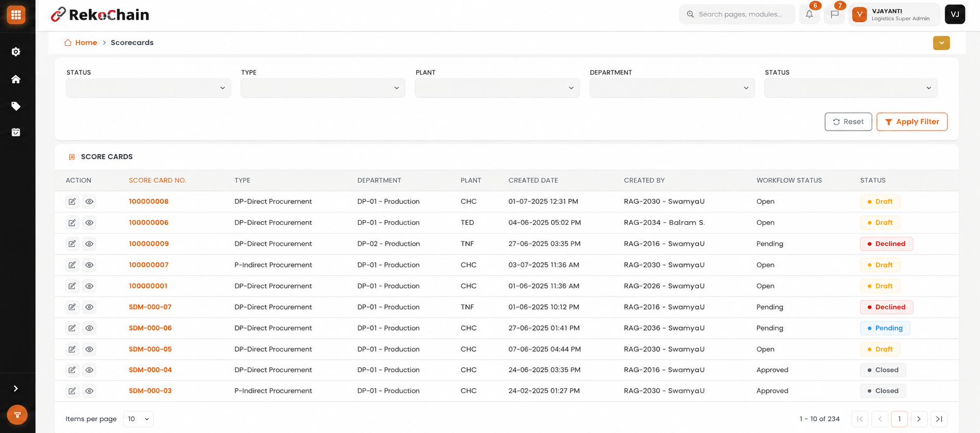Jump to the last page of results

pos(939,419)
